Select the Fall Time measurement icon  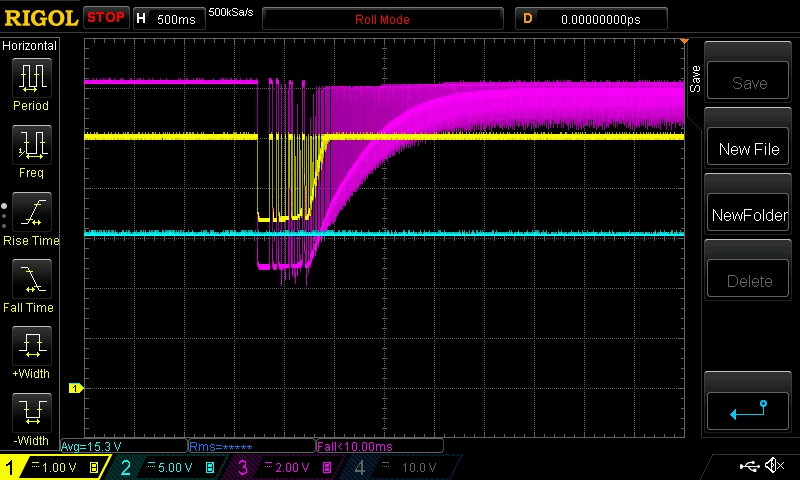[x=31, y=280]
